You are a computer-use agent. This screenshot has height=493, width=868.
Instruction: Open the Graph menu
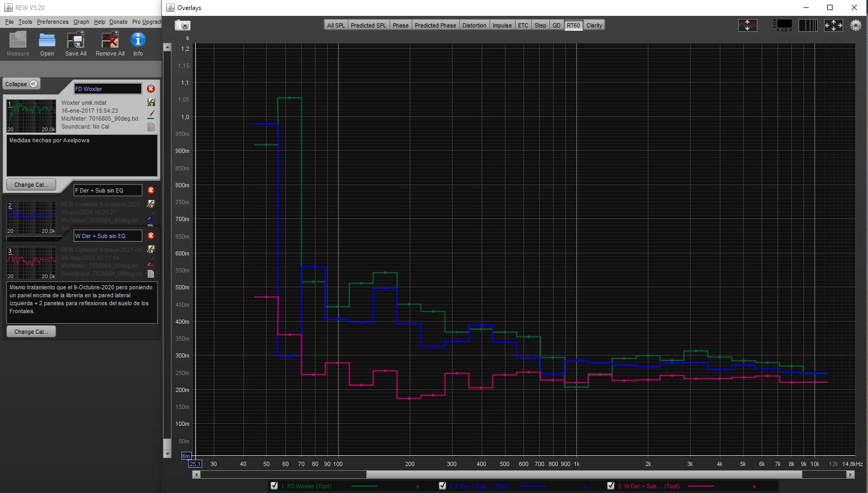coord(82,22)
